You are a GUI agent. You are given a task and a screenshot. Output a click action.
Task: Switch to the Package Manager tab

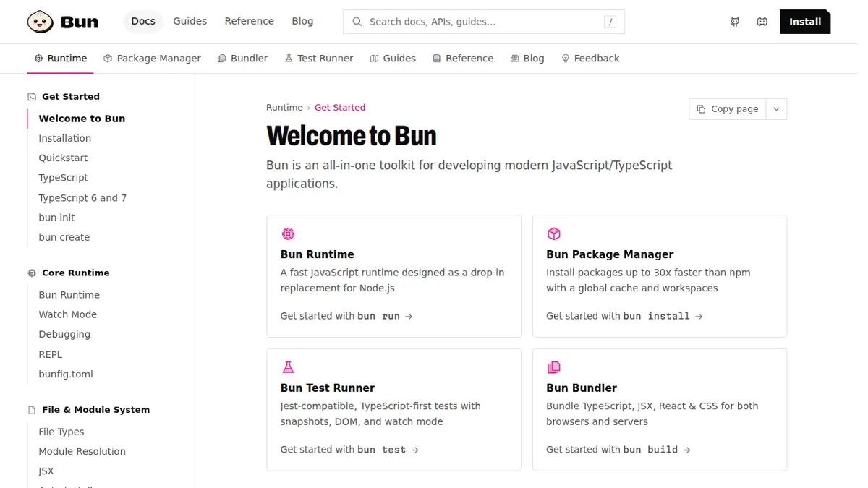[152, 59]
